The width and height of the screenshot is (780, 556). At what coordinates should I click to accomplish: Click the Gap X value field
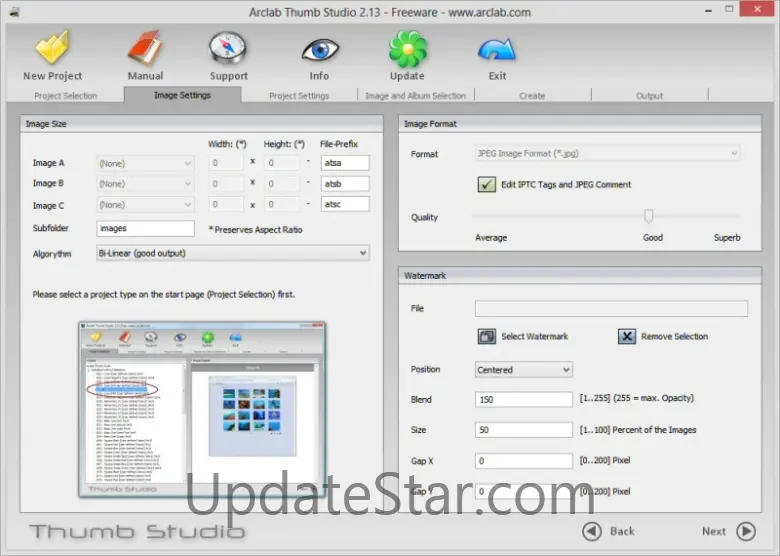pos(524,461)
